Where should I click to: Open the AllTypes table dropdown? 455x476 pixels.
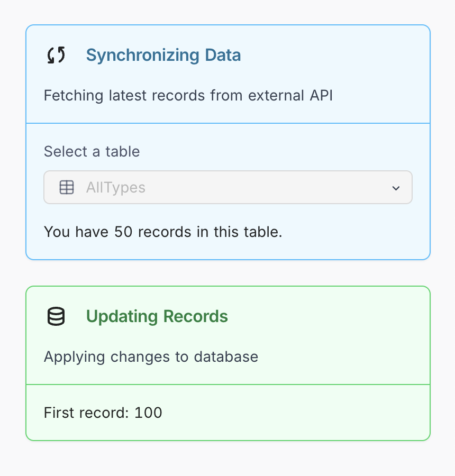tap(228, 187)
